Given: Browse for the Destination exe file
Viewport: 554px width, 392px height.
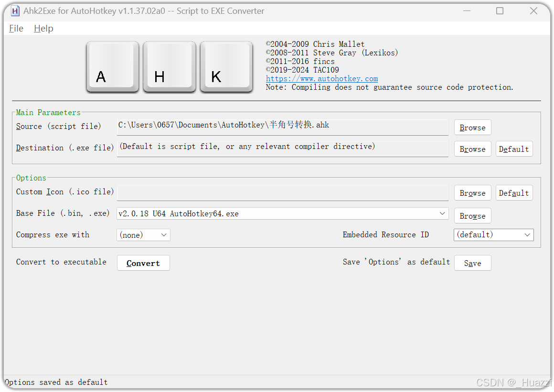Looking at the screenshot, I should tap(472, 149).
